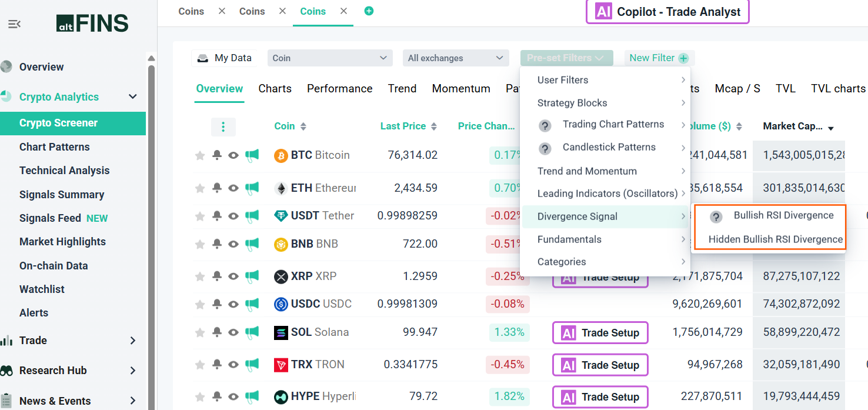Click the help icon beside Candlestick Patterns
The image size is (868, 410).
pos(545,148)
